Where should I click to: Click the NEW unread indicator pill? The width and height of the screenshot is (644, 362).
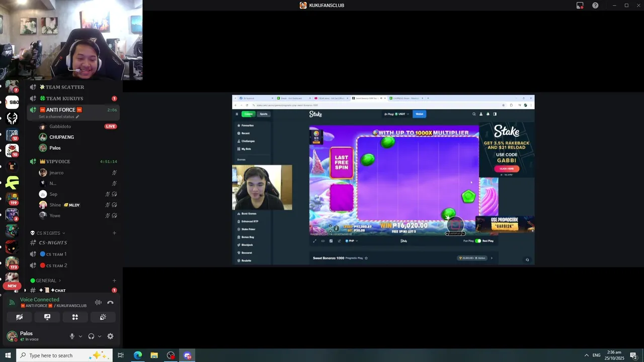(x=12, y=286)
